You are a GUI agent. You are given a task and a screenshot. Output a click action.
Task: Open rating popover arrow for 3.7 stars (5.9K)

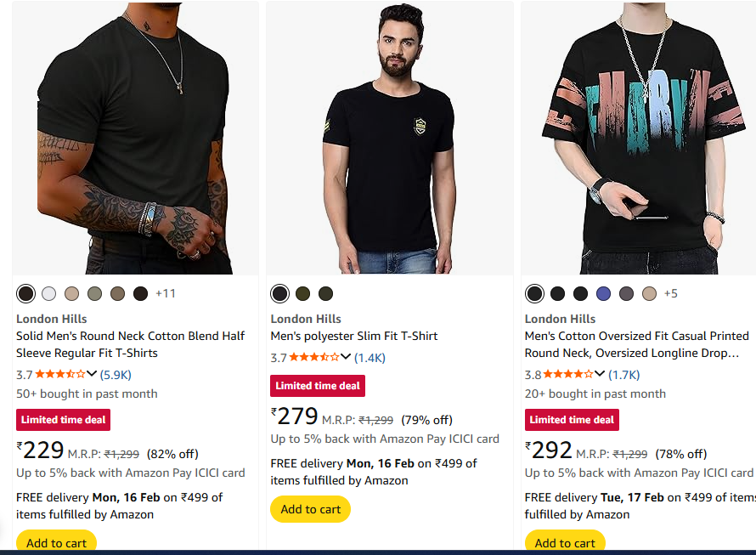coord(92,374)
